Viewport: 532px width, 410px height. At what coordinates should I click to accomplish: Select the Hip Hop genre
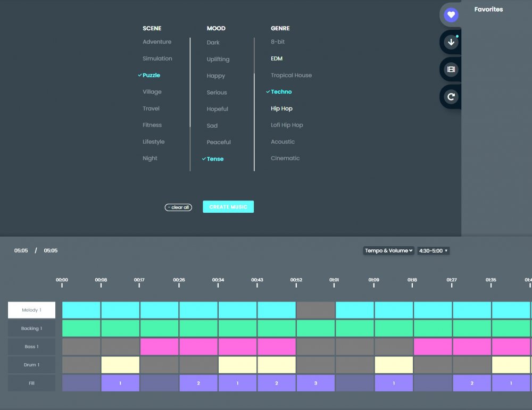pyautogui.click(x=282, y=108)
